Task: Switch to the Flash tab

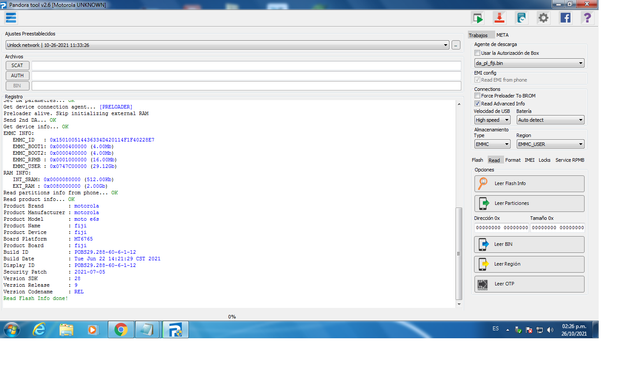Action: (477, 160)
